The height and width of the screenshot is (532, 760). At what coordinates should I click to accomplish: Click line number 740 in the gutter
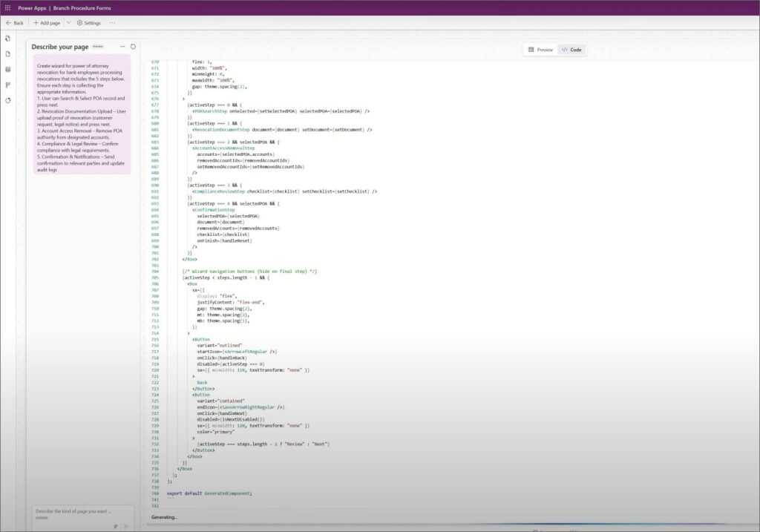tap(155, 493)
